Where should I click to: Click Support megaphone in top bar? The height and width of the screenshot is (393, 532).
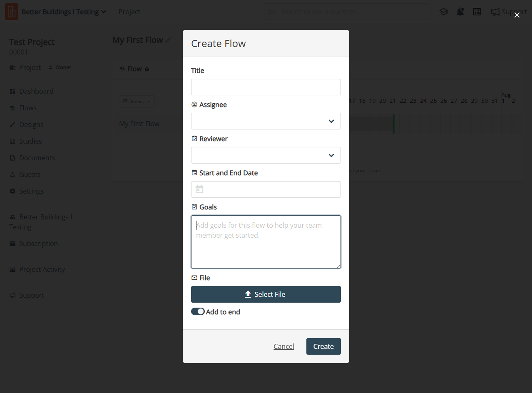click(509, 12)
